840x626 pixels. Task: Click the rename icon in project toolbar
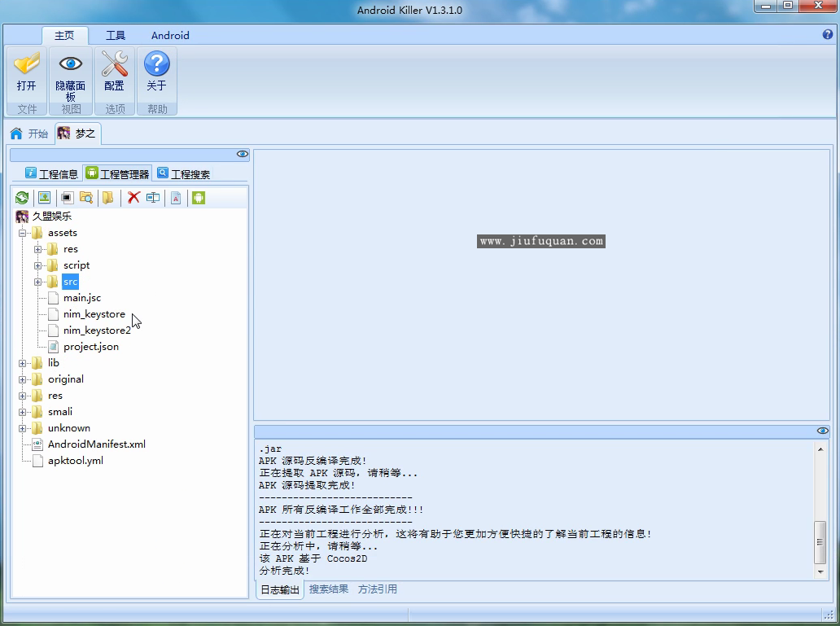(x=153, y=198)
